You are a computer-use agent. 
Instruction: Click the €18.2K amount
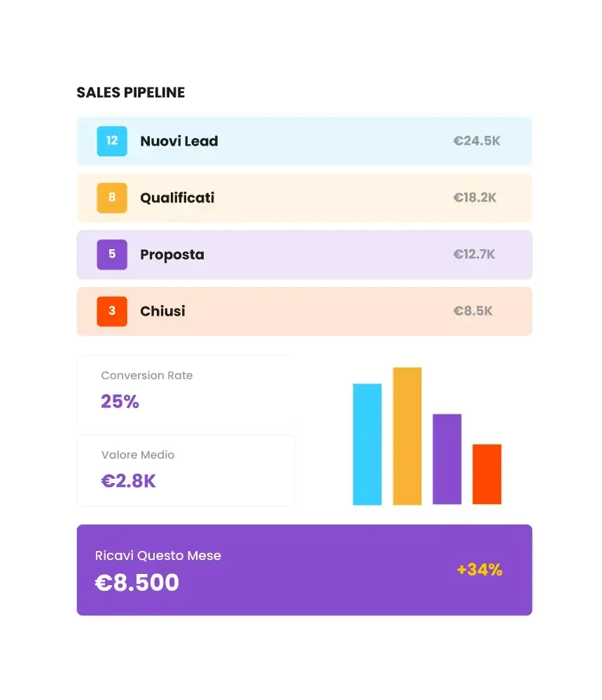click(x=475, y=198)
